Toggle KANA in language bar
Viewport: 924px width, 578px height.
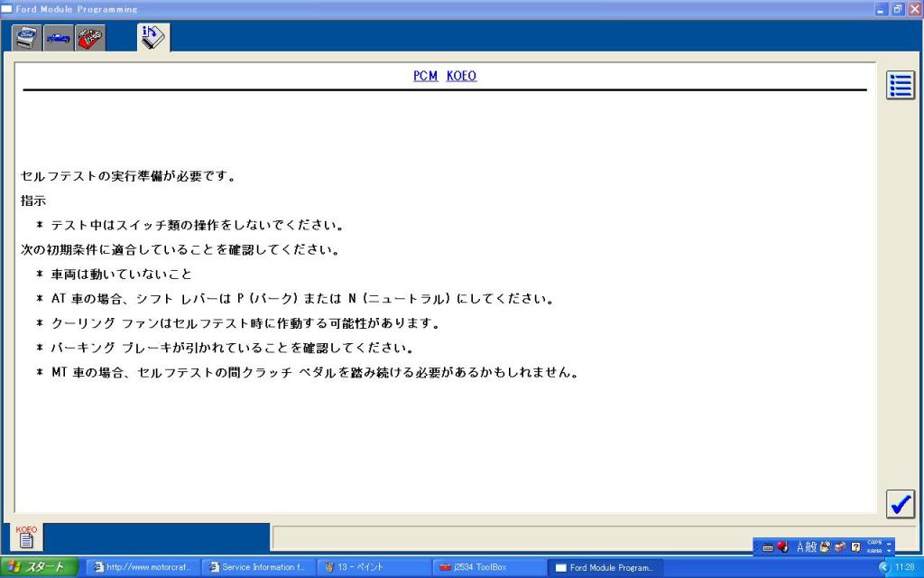click(874, 551)
